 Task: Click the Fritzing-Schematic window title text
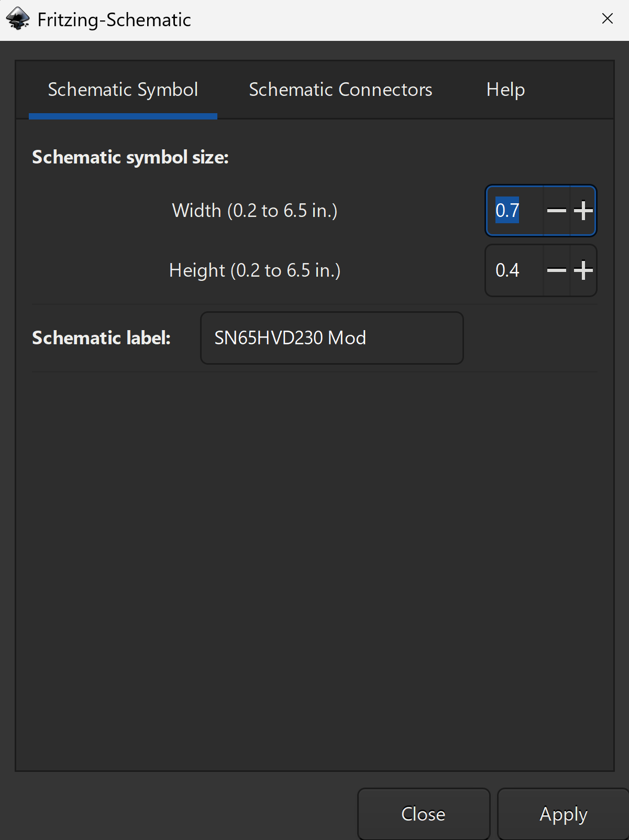114,20
